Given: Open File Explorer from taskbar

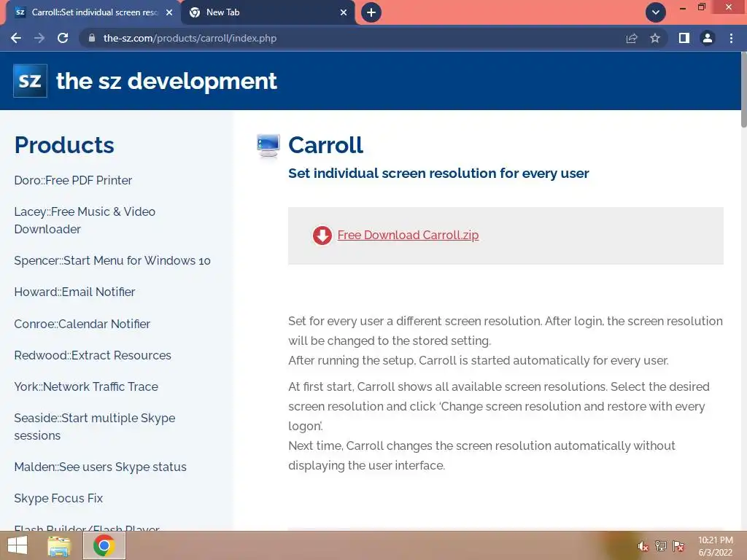Looking at the screenshot, I should click(60, 545).
